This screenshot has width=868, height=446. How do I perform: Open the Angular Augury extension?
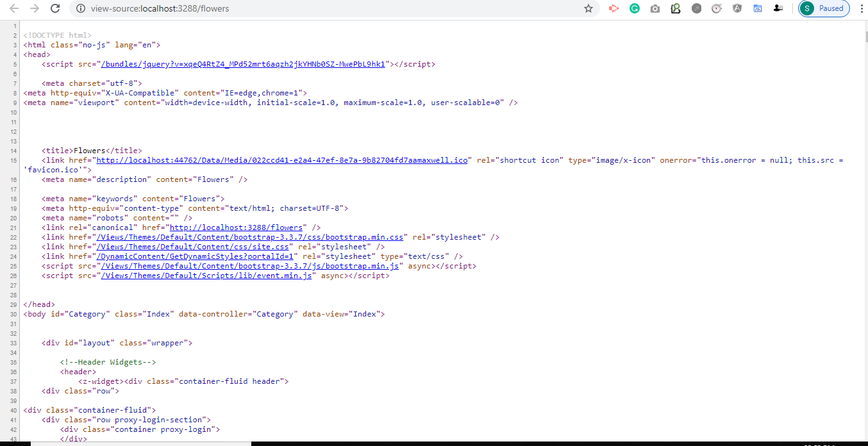pos(737,8)
